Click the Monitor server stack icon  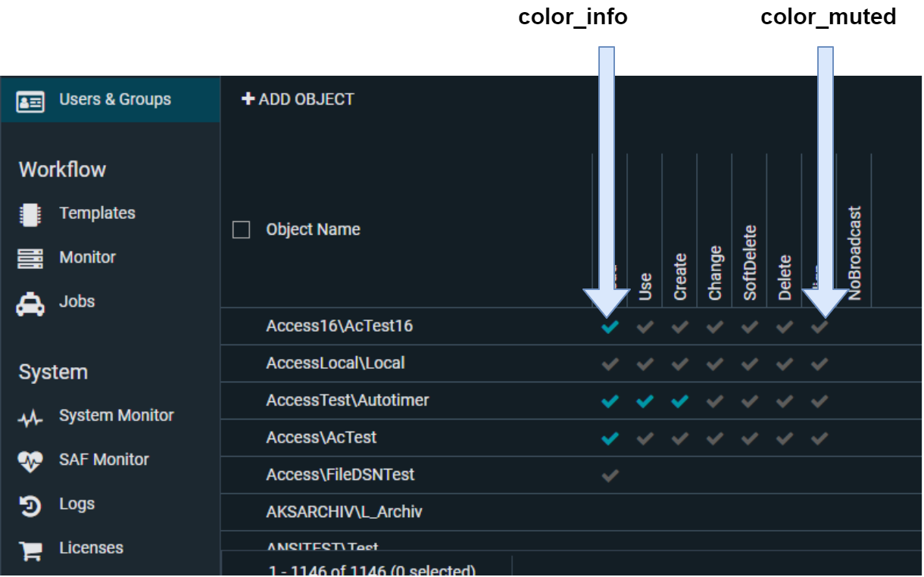30,258
